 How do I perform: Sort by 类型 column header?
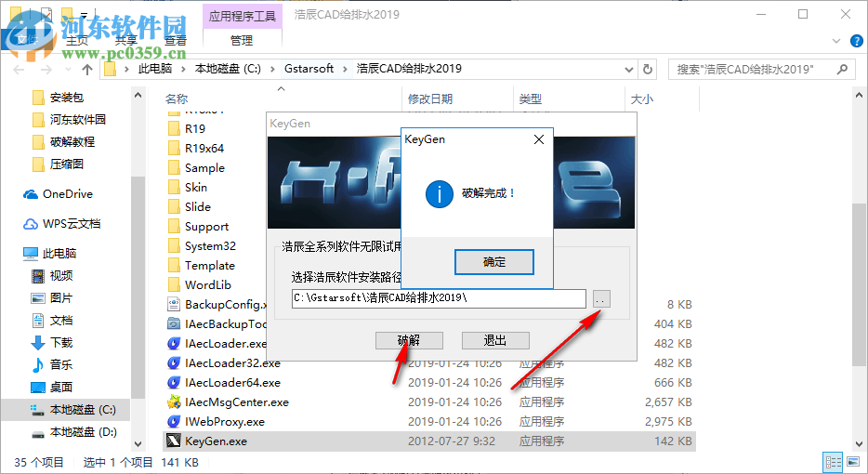click(x=530, y=99)
